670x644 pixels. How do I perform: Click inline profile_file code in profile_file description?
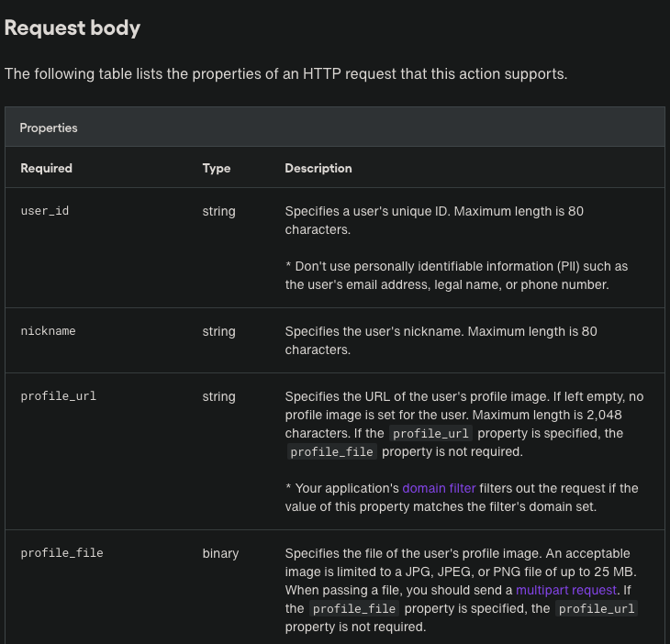tap(353, 608)
